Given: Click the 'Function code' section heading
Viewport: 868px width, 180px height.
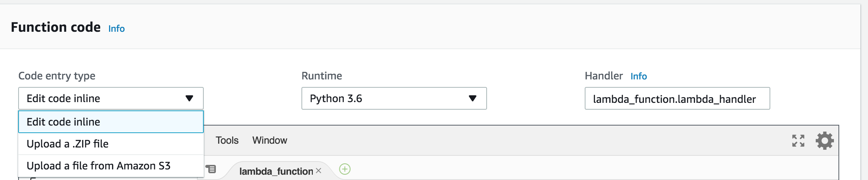Looking at the screenshot, I should click(x=56, y=27).
